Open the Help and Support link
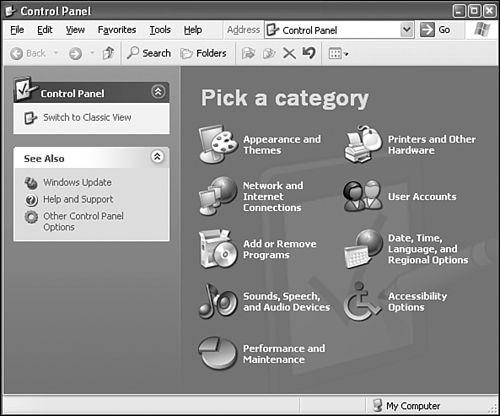 click(x=78, y=200)
